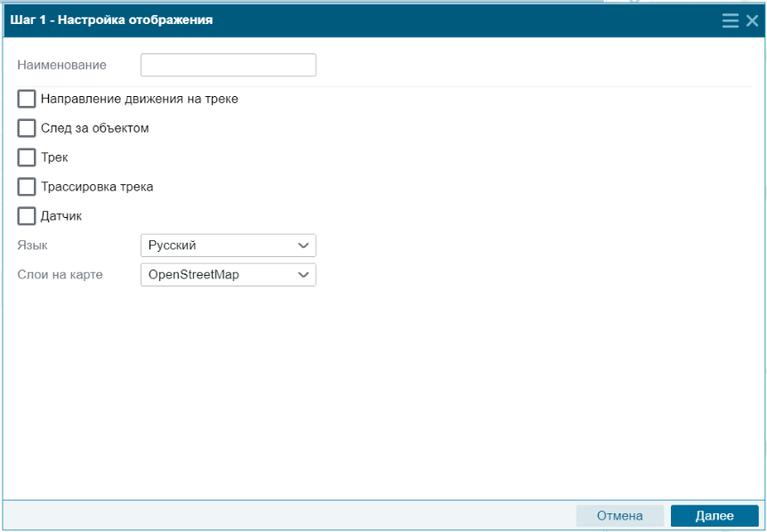The width and height of the screenshot is (767, 532).
Task: Check the Трек option
Action: click(27, 157)
